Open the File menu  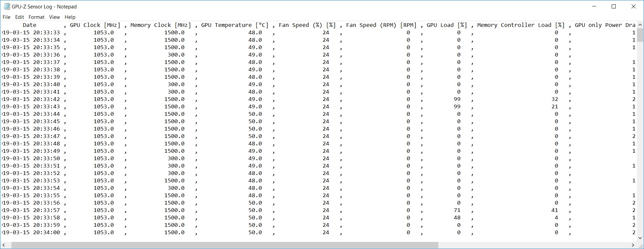click(x=6, y=17)
